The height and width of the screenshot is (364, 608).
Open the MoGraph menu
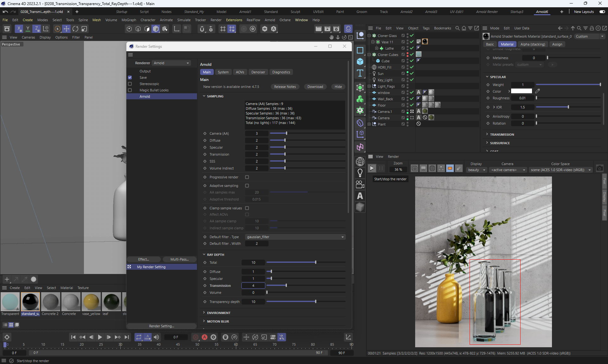pyautogui.click(x=129, y=20)
